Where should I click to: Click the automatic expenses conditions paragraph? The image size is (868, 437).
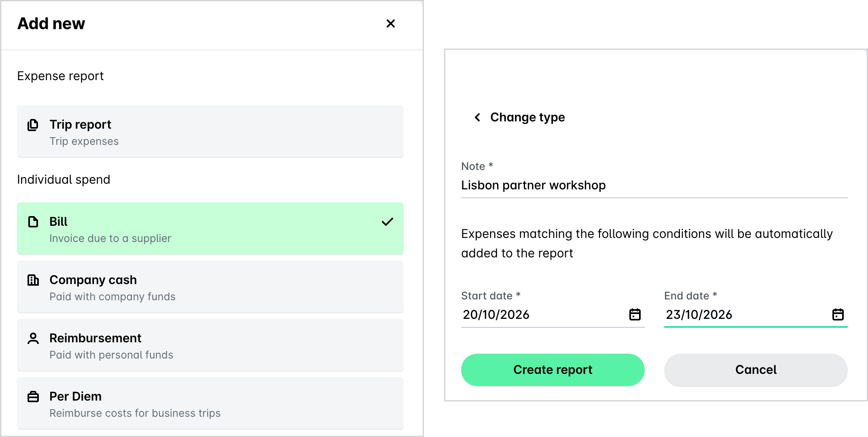(x=647, y=244)
